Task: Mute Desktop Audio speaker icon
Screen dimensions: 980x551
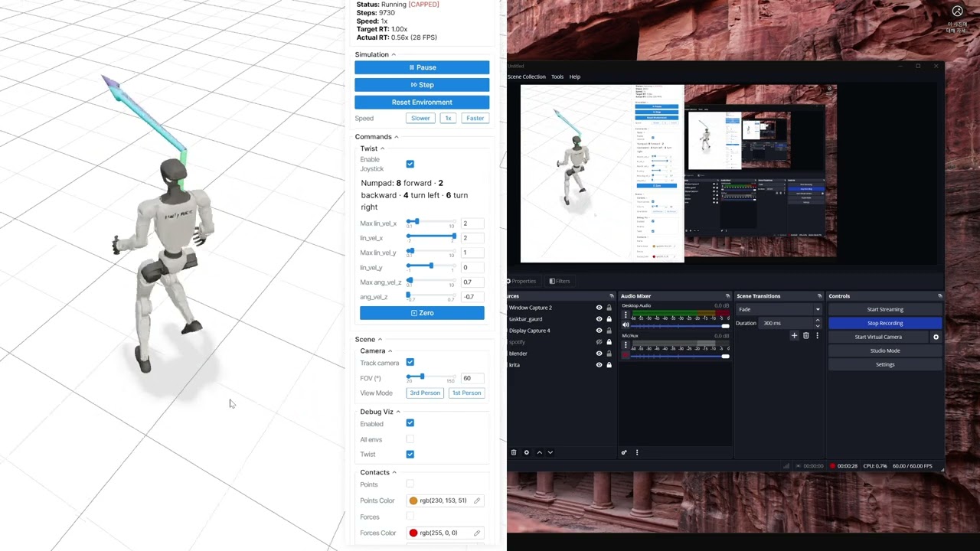Action: [x=626, y=325]
